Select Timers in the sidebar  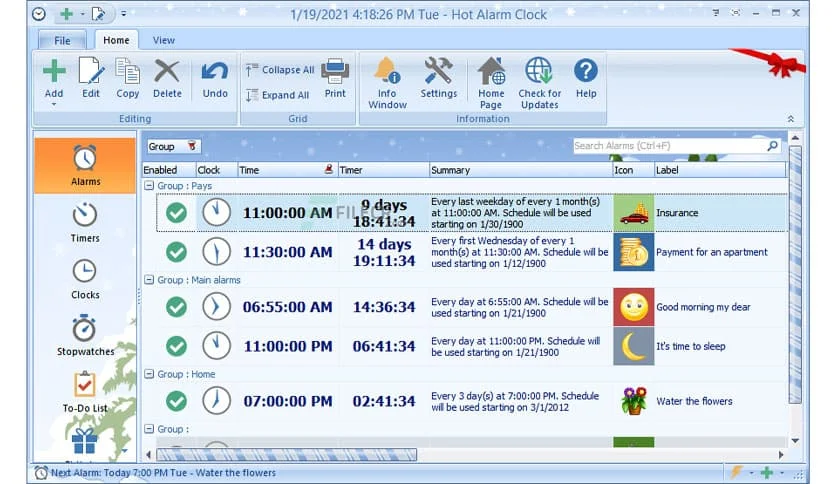pyautogui.click(x=85, y=223)
